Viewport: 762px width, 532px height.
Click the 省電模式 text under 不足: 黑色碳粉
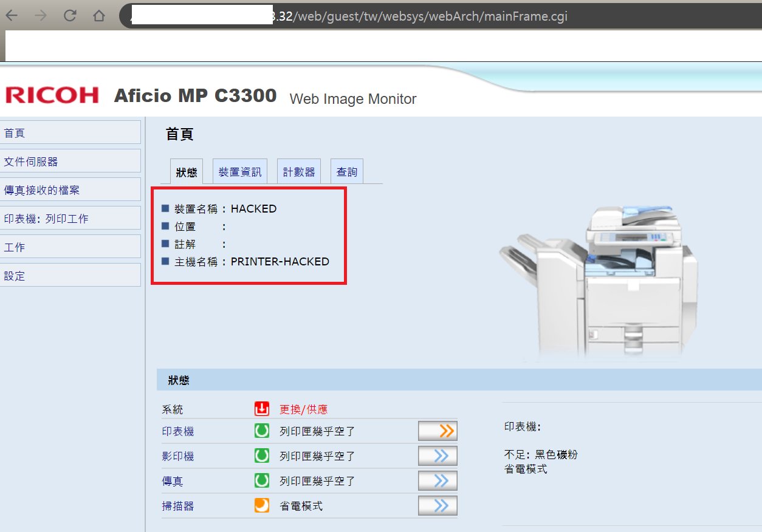point(526,469)
